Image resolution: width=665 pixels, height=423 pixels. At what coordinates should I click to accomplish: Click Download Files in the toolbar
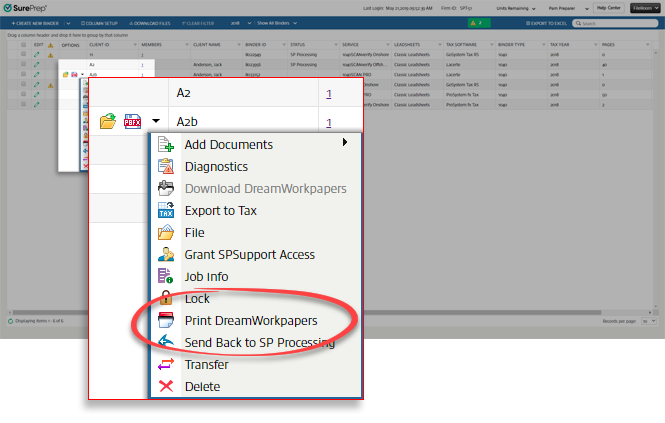(149, 23)
